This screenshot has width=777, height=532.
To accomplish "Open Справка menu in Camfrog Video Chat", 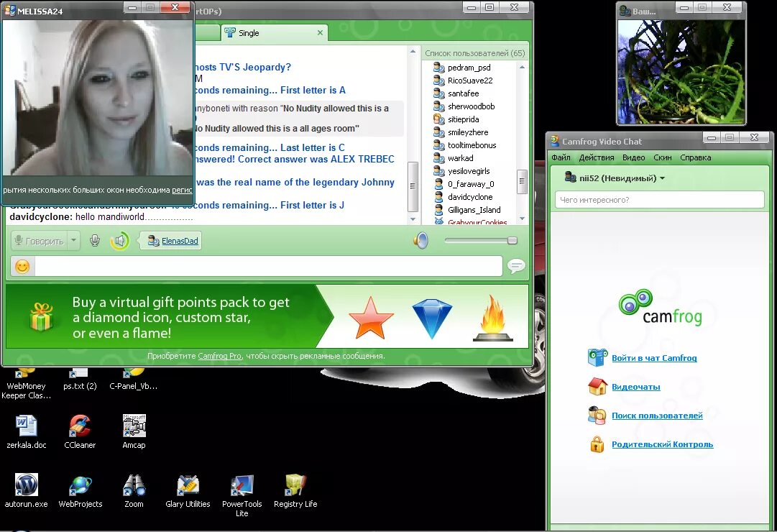I will coord(695,157).
